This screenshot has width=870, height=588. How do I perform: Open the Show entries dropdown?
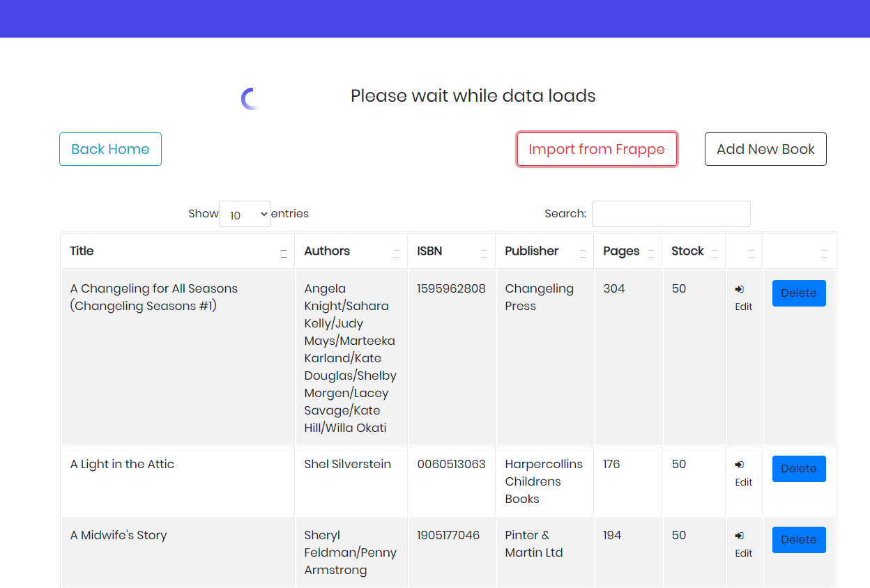coord(245,215)
